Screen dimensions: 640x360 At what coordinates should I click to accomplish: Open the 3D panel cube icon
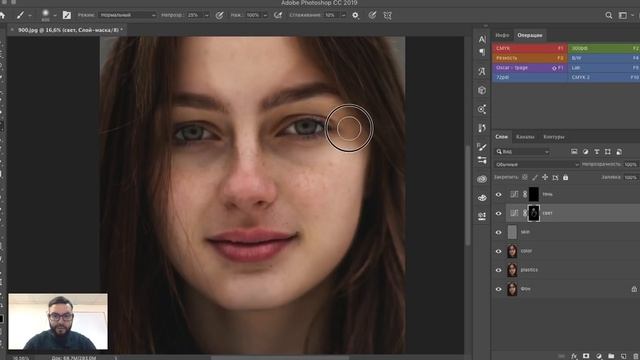click(482, 90)
